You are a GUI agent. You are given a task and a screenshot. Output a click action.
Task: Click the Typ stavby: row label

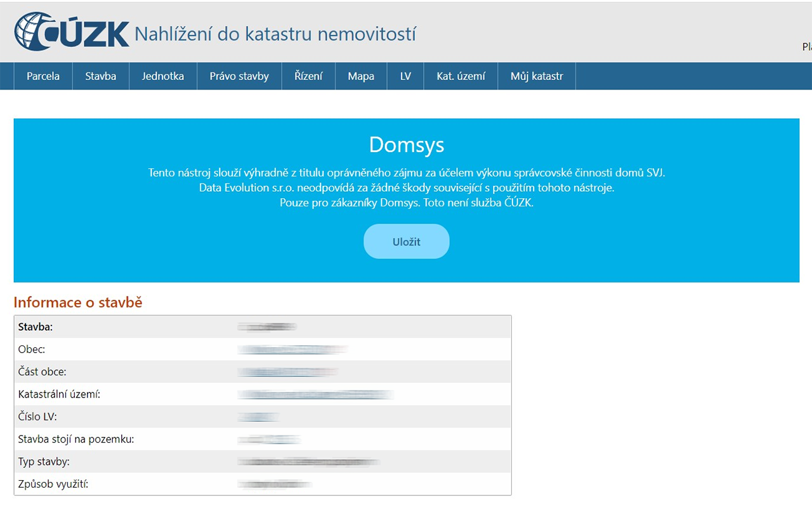44,462
